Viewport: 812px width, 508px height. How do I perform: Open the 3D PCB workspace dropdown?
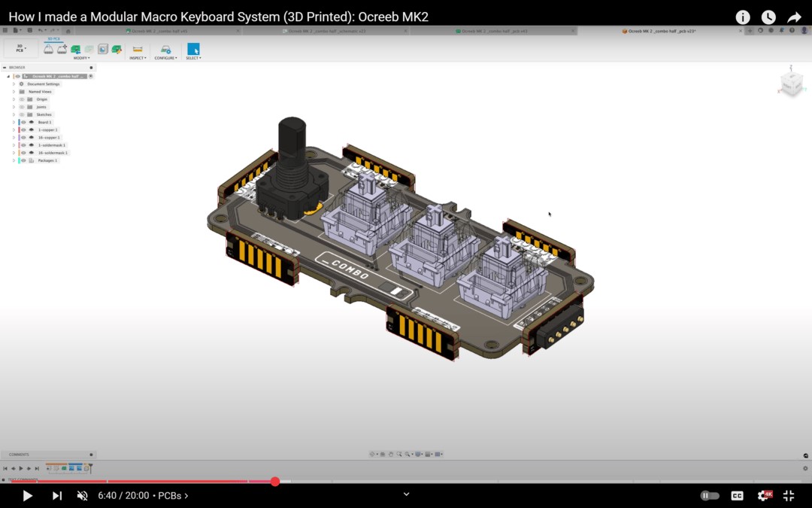(x=21, y=48)
